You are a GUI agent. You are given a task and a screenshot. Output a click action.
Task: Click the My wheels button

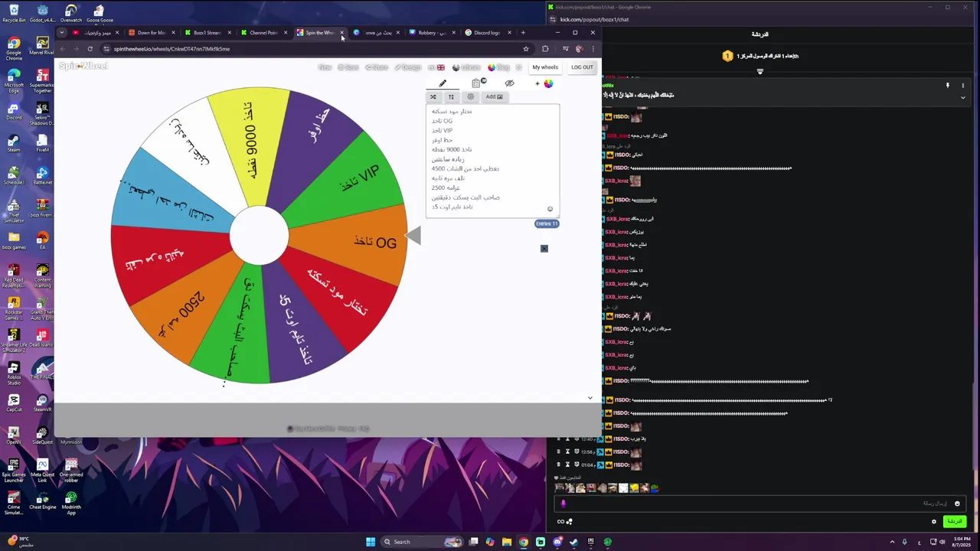[545, 67]
